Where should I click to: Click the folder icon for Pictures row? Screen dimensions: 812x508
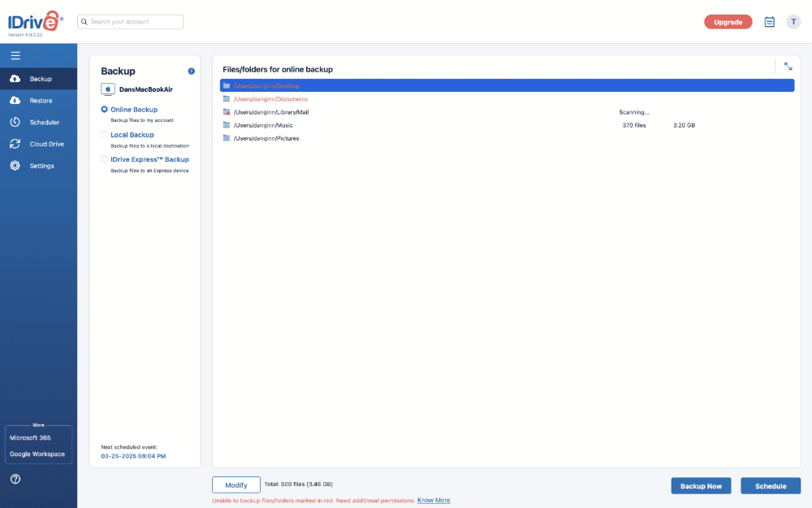coord(227,138)
